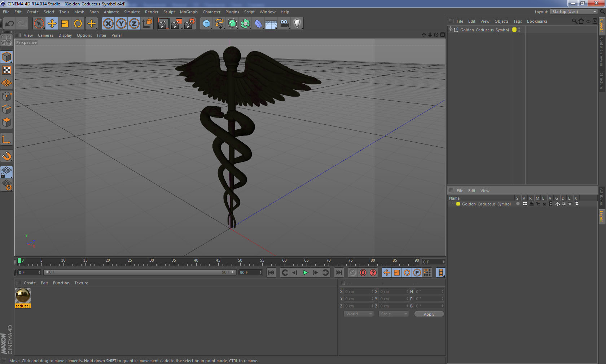Click the layer color swatch in Layers panel
This screenshot has width=606, height=364.
(458, 204)
